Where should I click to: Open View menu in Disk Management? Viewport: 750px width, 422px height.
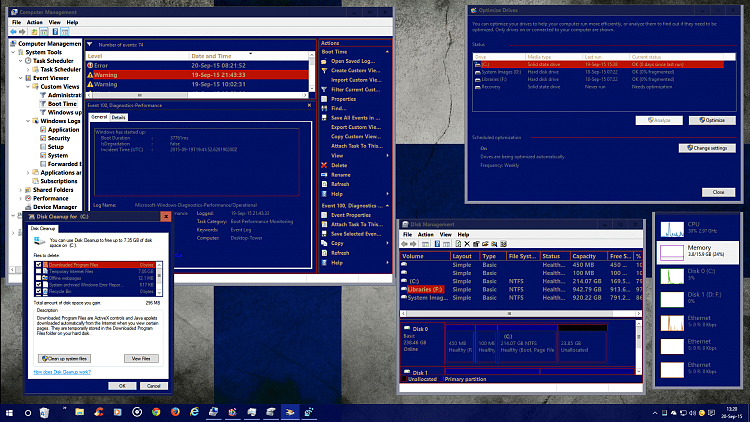[445, 234]
